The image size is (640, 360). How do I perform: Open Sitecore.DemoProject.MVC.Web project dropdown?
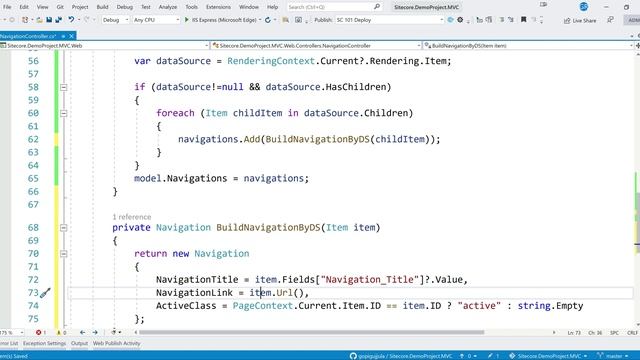pyautogui.click(x=105, y=46)
